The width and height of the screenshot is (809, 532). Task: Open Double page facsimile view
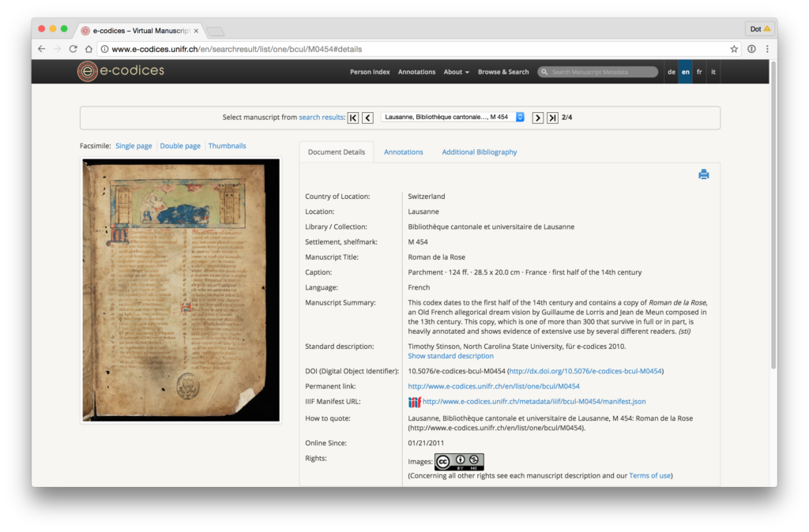(x=180, y=146)
